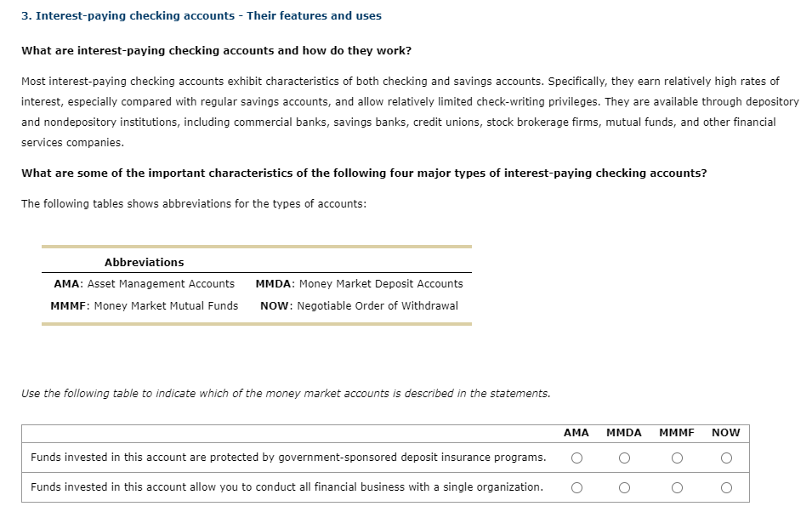This screenshot has height=529, width=812.
Task: Select AMA for the deposit insurance statement
Action: (x=577, y=459)
